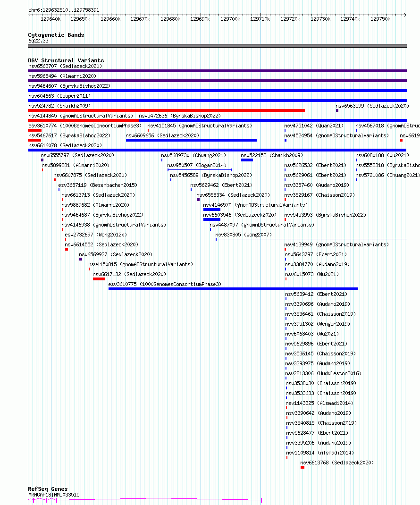Viewport: 420px width, 505px height.
Task: Click the nsv6563599 (Sedlazeck2020) label
Action: pos(372,106)
